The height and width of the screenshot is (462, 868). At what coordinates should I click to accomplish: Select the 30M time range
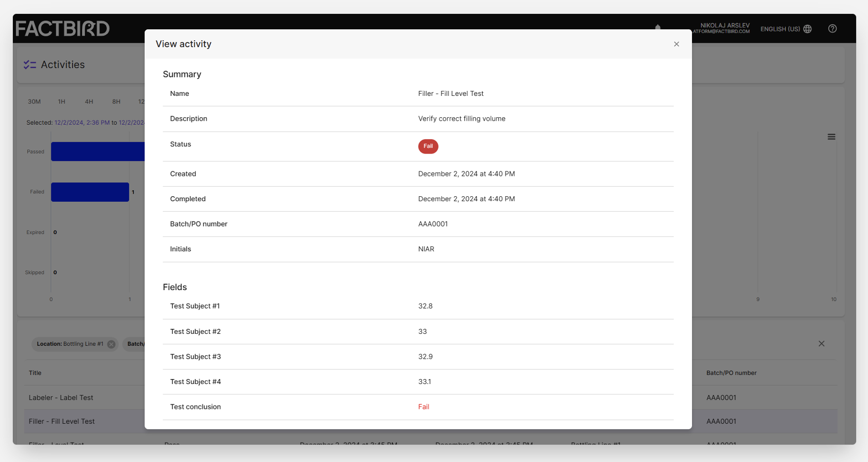pyautogui.click(x=34, y=101)
